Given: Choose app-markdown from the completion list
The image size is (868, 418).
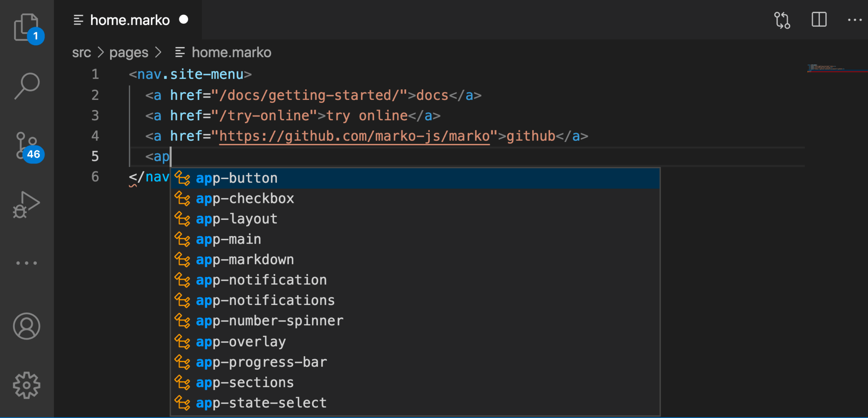Looking at the screenshot, I should 245,259.
